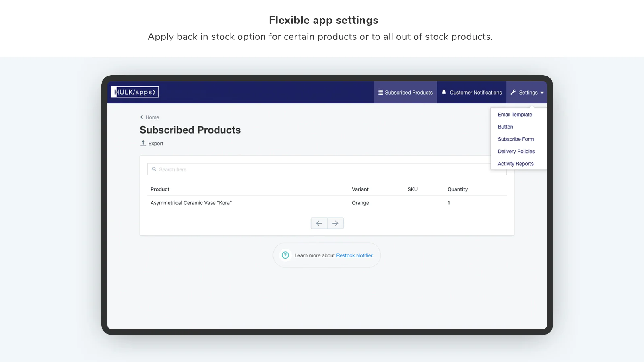This screenshot has height=362, width=644.
Task: Open Delivery Policies settings
Action: coord(516,152)
